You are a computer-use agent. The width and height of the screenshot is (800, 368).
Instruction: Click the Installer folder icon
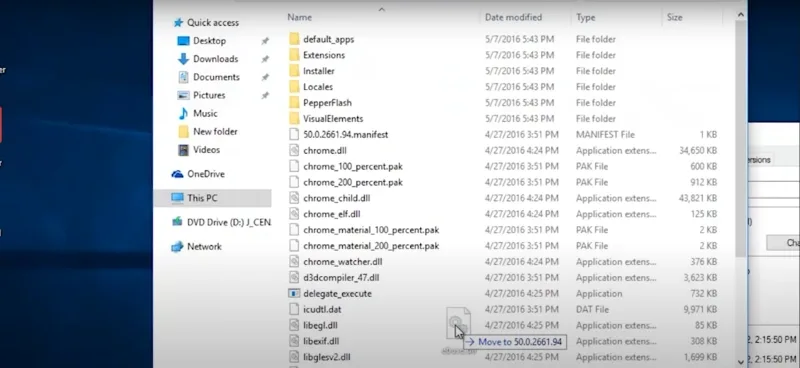[x=293, y=71]
